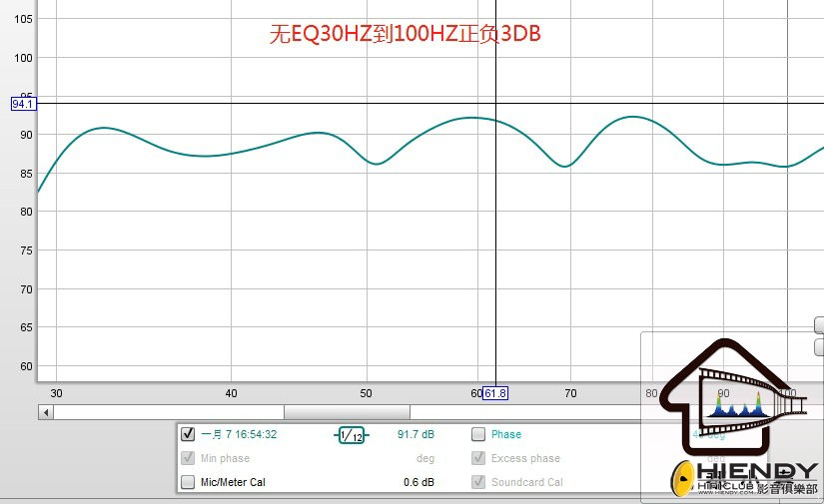This screenshot has width=824, height=504.
Task: Click the Excess phase label
Action: coord(525,458)
